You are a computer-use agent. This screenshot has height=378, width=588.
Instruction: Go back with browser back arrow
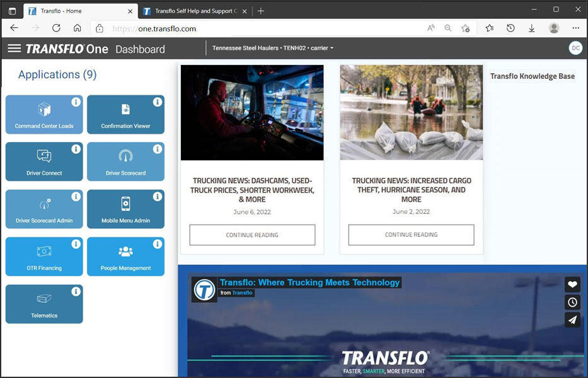click(14, 28)
